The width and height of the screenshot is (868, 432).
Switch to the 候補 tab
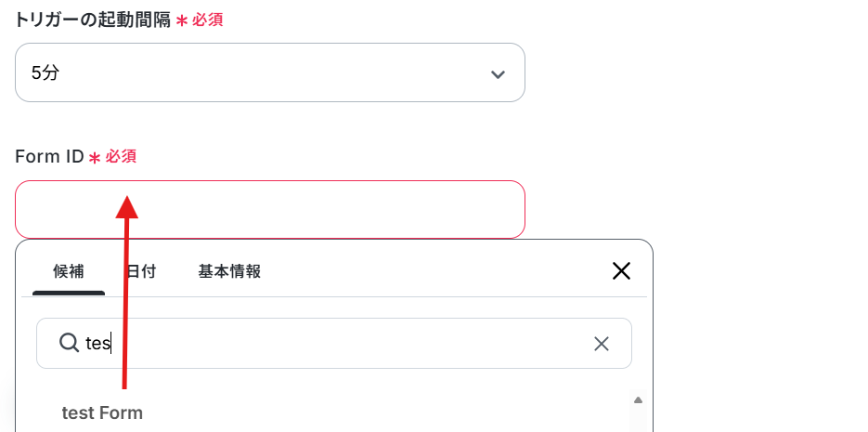pos(69,271)
